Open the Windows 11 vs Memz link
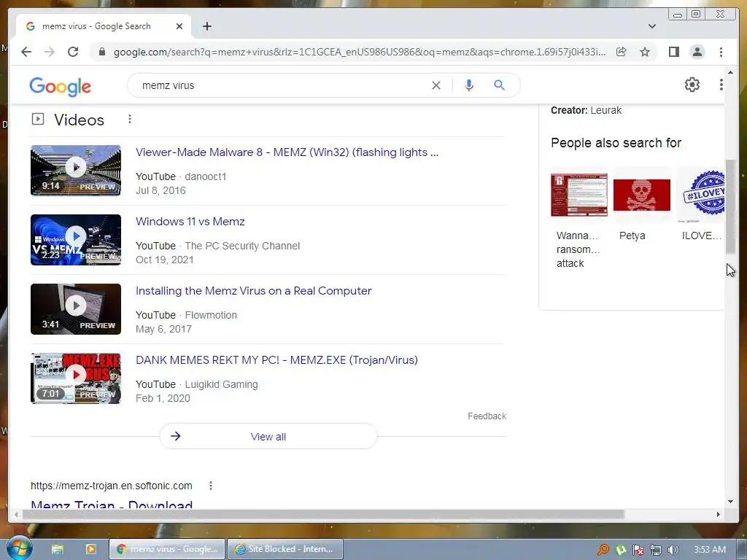 (190, 222)
